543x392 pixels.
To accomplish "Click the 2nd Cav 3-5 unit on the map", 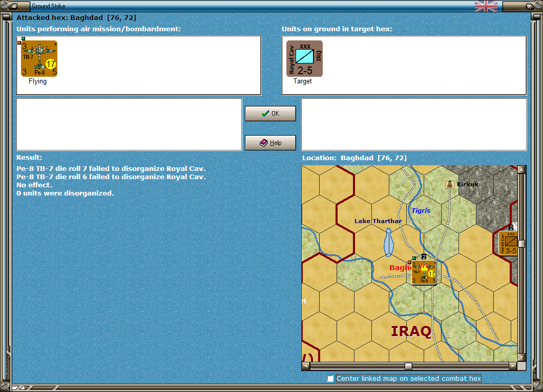I will (508, 243).
